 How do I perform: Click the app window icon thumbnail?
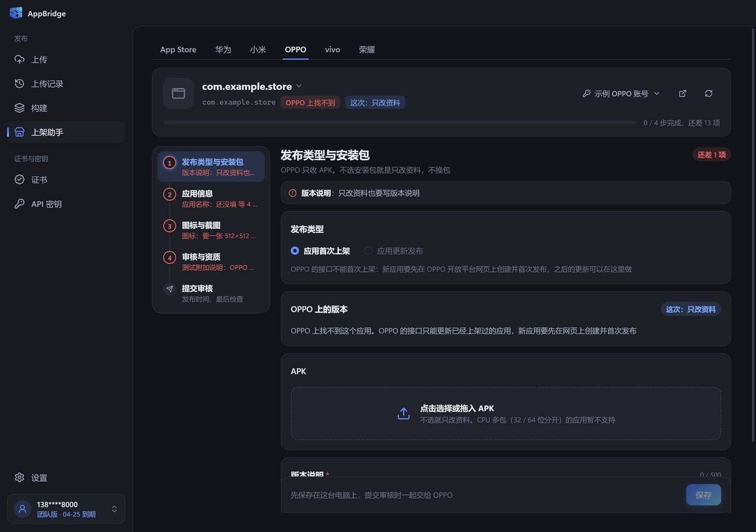tap(179, 93)
